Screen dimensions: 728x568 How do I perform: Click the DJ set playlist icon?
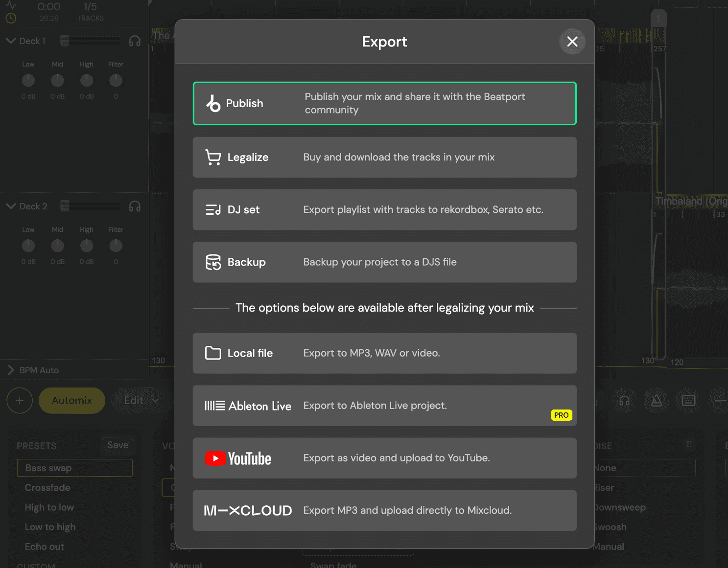tap(213, 210)
